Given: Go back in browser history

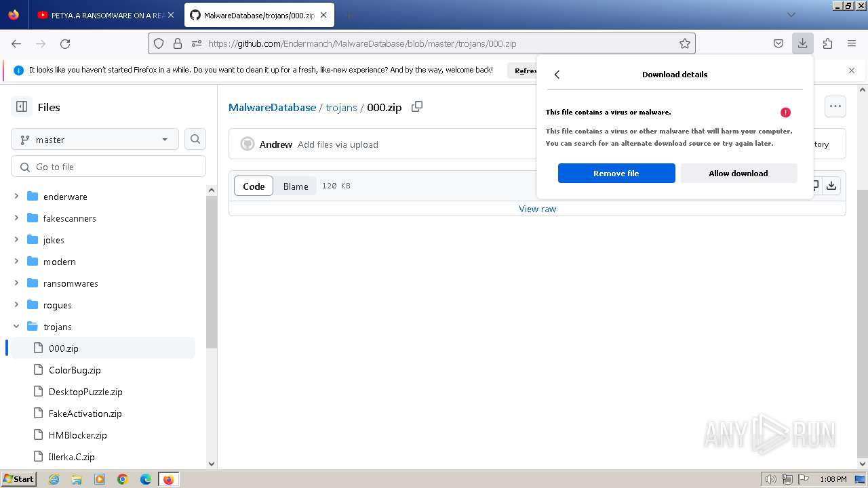Looking at the screenshot, I should (x=16, y=43).
